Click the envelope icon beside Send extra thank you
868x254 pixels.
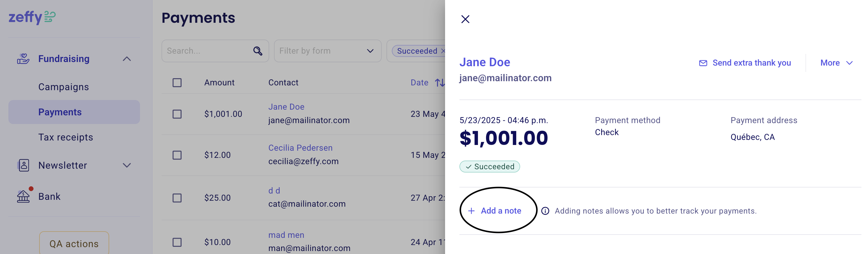tap(703, 63)
